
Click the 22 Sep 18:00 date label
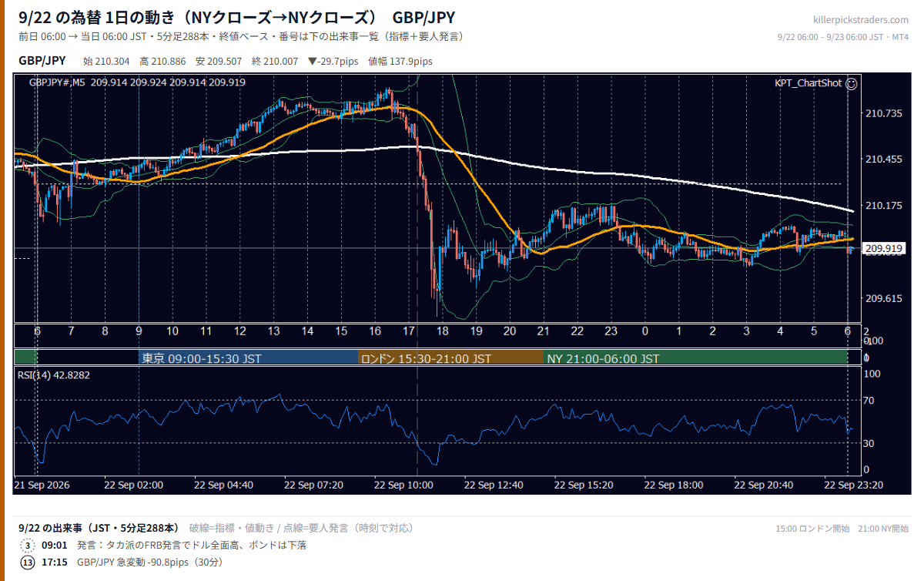click(675, 485)
